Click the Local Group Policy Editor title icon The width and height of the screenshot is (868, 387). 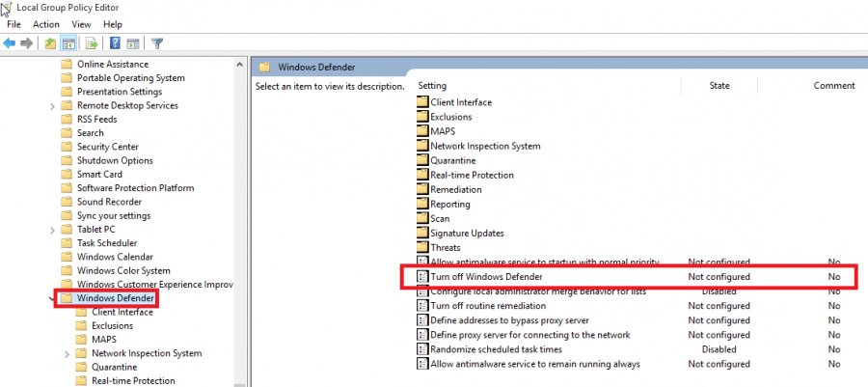pyautogui.click(x=7, y=9)
